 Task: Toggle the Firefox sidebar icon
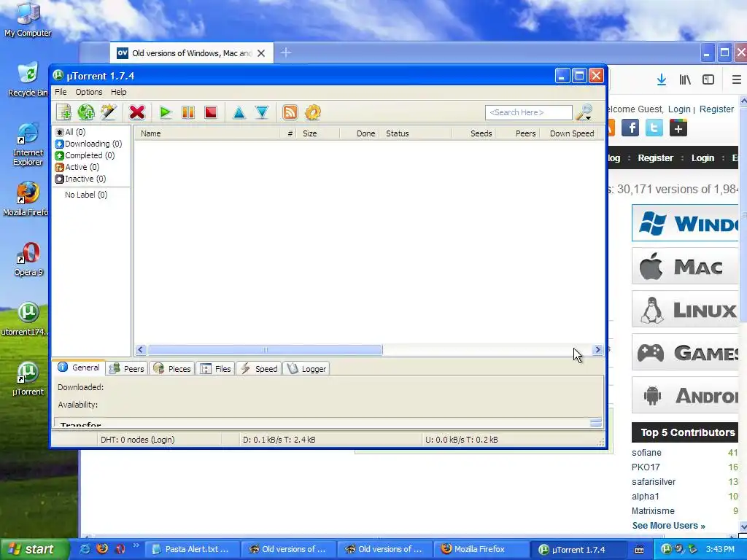[708, 79]
